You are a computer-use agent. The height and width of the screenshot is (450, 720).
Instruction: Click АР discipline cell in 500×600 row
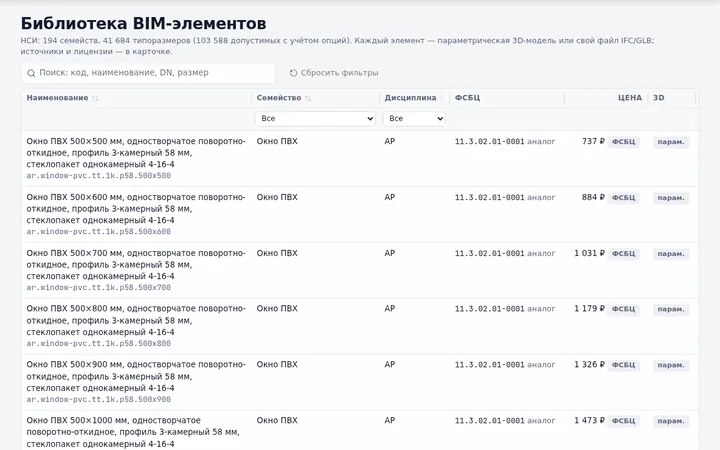click(x=389, y=197)
